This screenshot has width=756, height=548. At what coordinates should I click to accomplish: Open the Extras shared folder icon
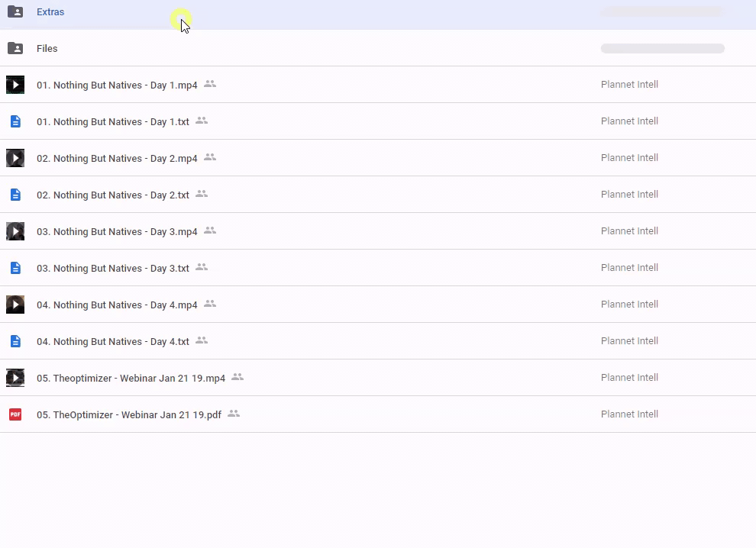click(x=15, y=12)
